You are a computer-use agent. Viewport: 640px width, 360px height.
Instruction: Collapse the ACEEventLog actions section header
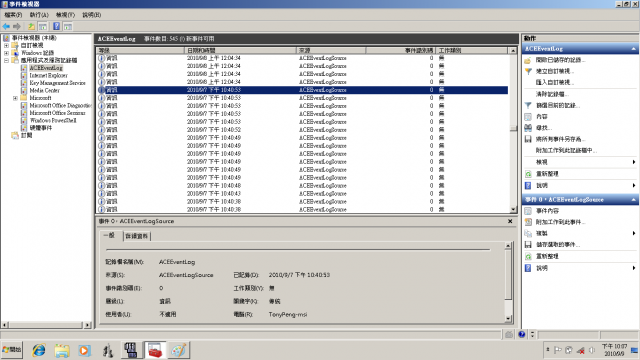click(x=633, y=49)
